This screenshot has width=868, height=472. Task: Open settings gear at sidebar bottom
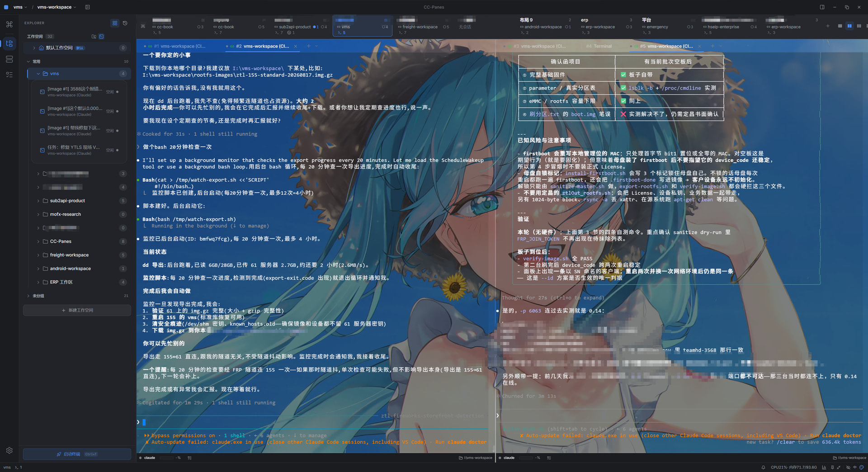9,450
